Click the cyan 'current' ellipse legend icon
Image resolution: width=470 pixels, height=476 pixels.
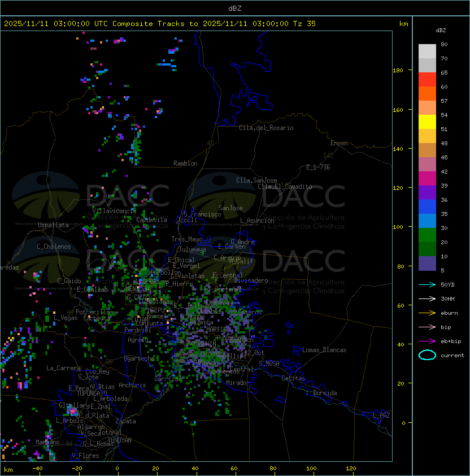[x=427, y=355]
